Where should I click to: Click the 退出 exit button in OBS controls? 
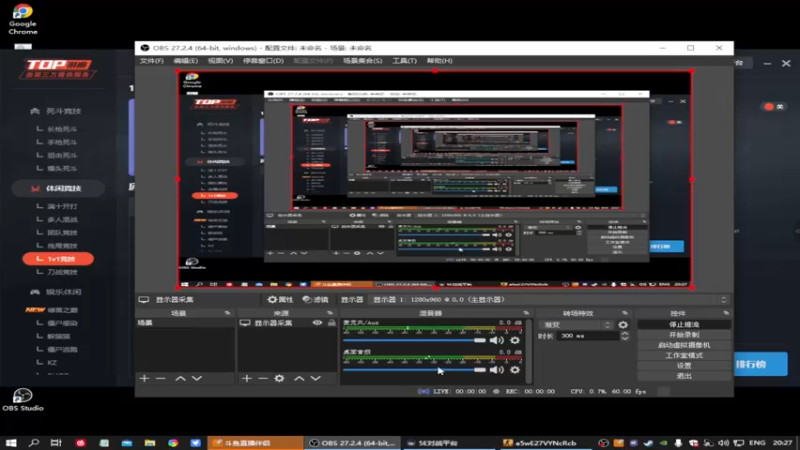684,376
